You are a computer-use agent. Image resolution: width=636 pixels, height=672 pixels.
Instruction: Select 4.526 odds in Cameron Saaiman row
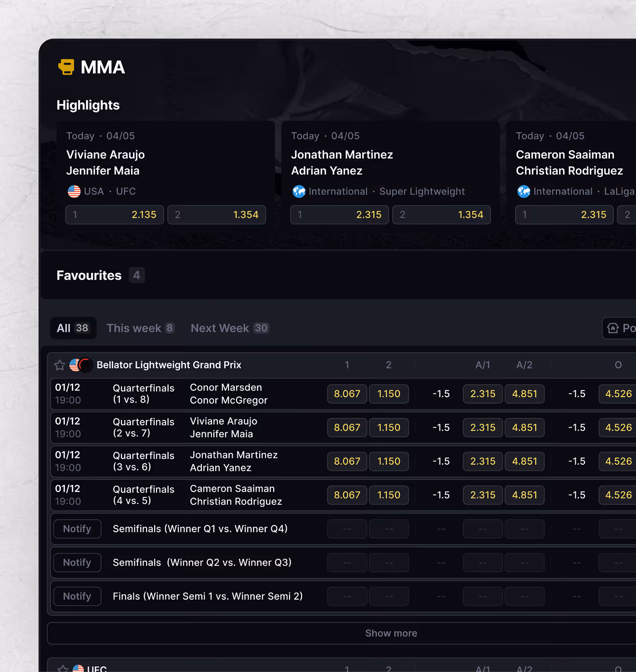618,495
